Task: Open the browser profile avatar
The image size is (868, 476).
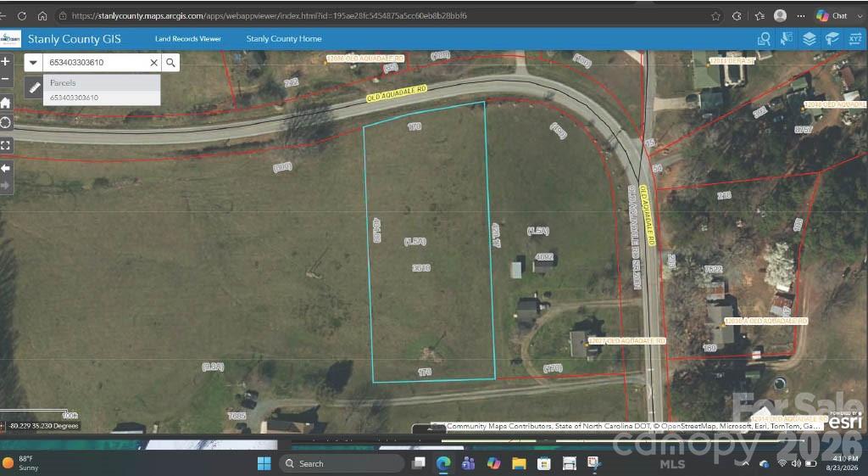Action: [780, 15]
